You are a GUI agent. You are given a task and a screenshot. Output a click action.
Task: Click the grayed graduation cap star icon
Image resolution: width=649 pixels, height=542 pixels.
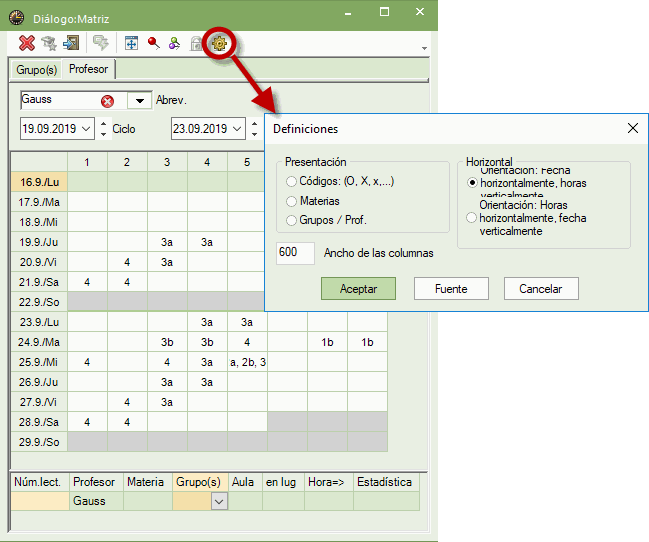[x=49, y=43]
